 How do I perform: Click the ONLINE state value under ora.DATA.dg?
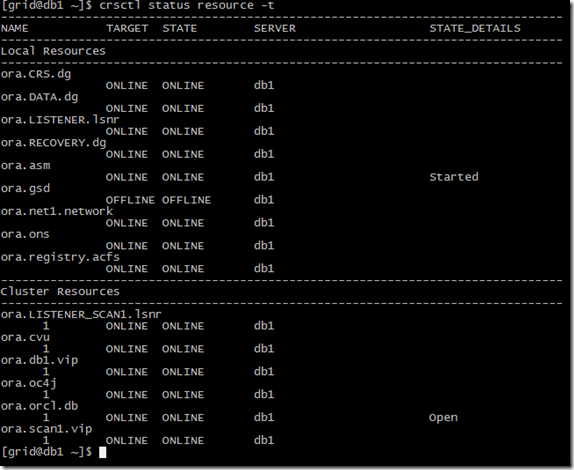183,109
